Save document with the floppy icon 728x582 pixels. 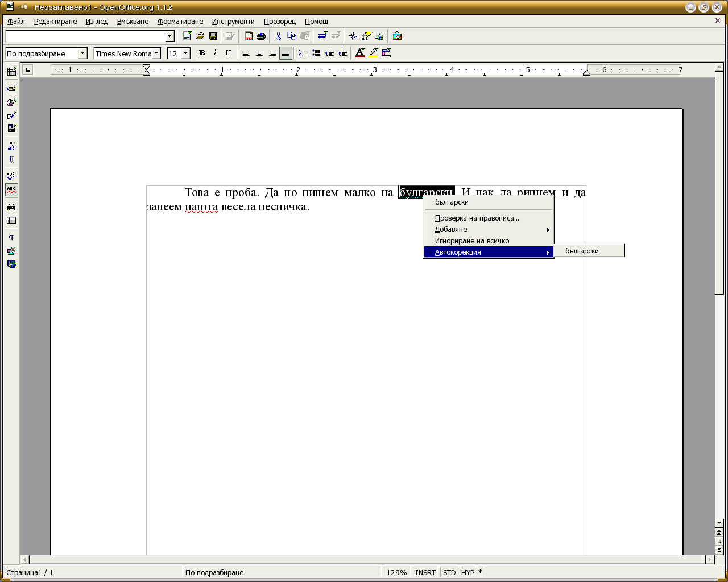[x=213, y=36]
